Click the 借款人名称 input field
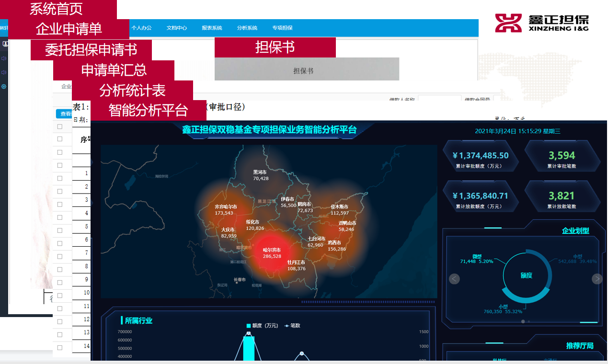The width and height of the screenshot is (608, 364). (439, 99)
